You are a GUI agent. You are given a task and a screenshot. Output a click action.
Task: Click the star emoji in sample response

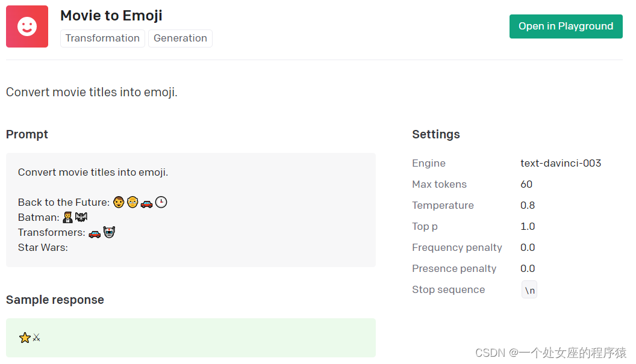click(x=25, y=338)
